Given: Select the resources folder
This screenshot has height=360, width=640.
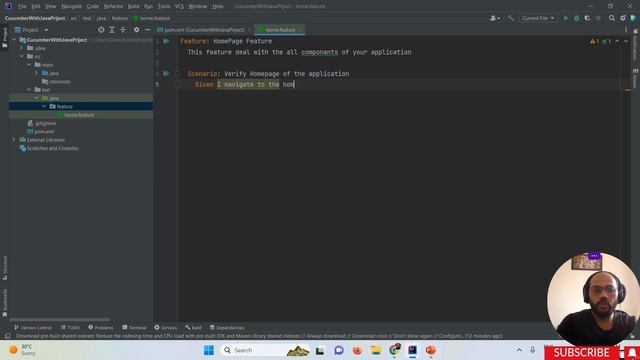Looking at the screenshot, I should point(60,82).
